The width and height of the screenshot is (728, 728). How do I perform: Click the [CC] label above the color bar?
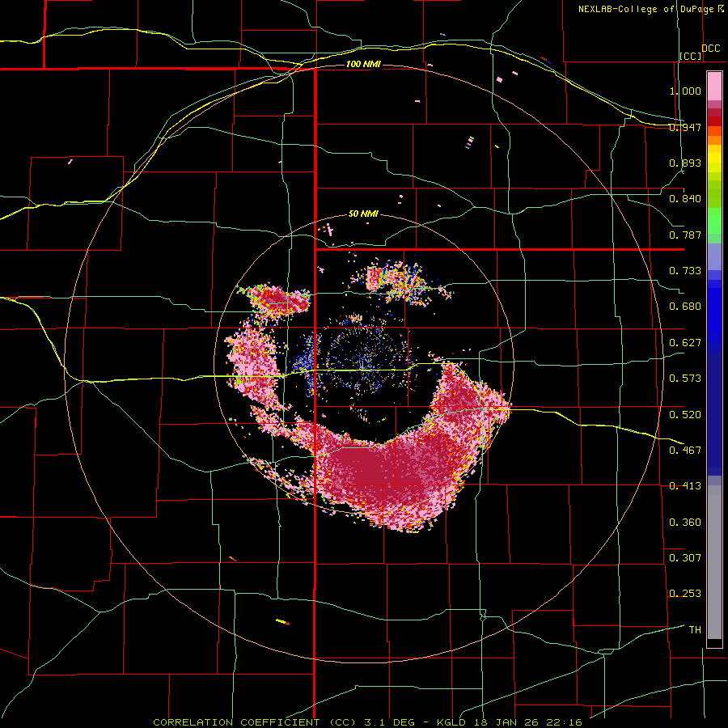pyautogui.click(x=691, y=56)
